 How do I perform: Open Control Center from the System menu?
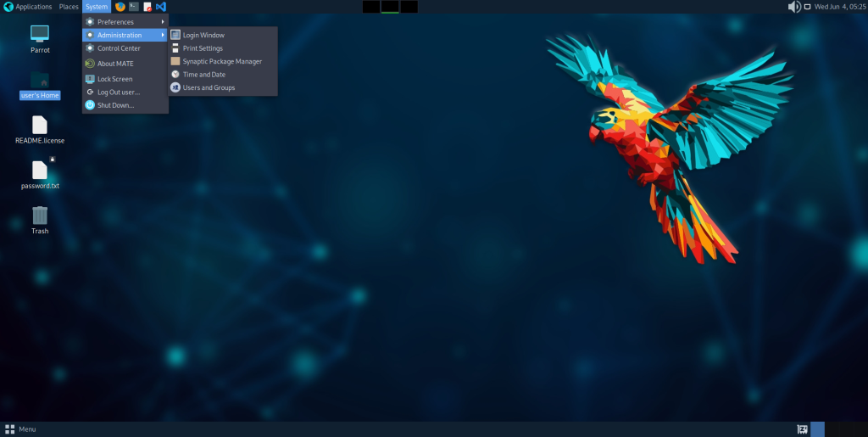(x=125, y=48)
